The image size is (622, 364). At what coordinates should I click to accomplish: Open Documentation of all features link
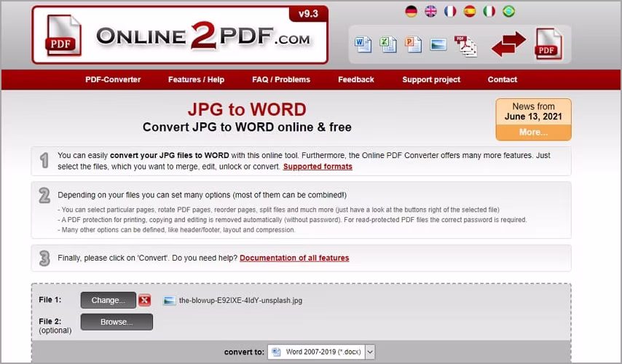pyautogui.click(x=294, y=258)
